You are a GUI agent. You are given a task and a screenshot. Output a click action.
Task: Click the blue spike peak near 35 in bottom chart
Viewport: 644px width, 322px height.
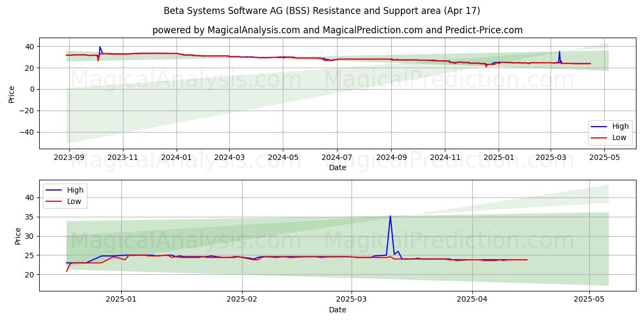coord(390,216)
